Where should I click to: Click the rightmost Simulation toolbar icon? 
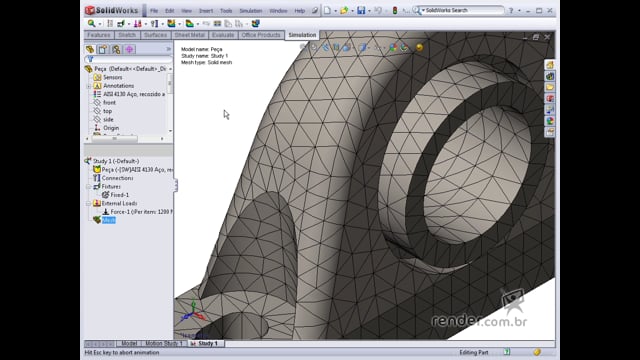(x=256, y=24)
